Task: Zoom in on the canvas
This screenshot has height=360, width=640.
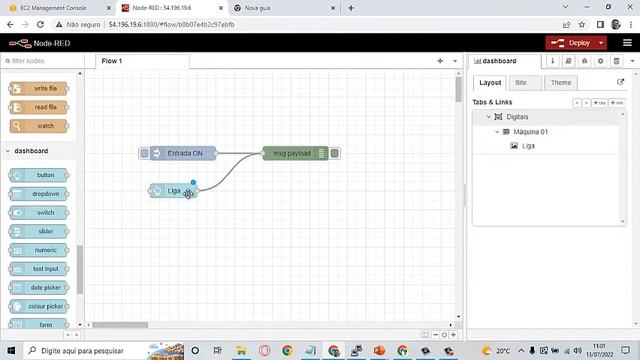Action: 453,335
